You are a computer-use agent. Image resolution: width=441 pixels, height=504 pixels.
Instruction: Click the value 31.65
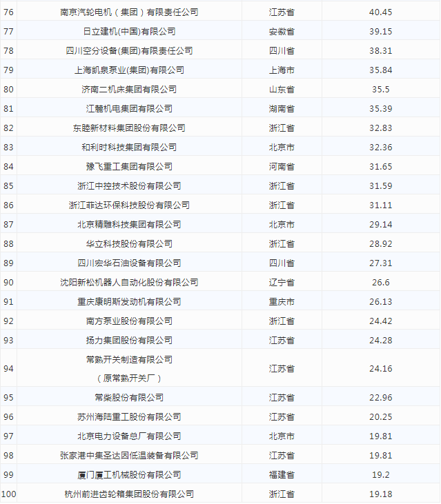[380, 166]
